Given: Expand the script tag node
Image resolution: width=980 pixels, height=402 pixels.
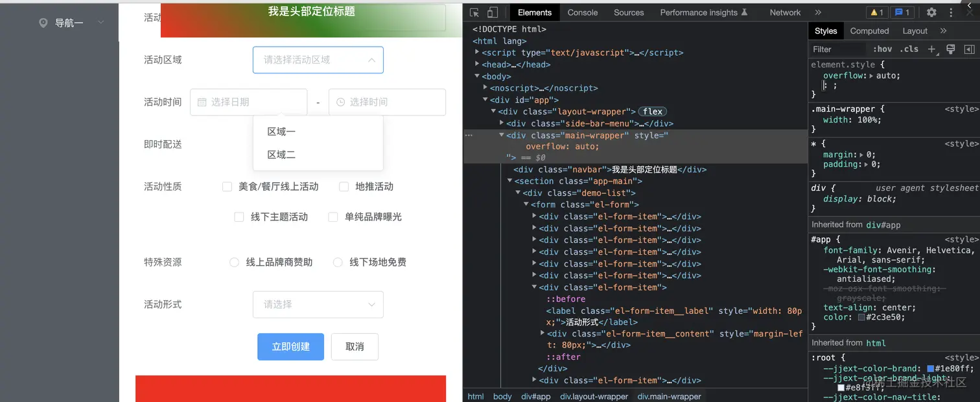Looking at the screenshot, I should point(478,53).
